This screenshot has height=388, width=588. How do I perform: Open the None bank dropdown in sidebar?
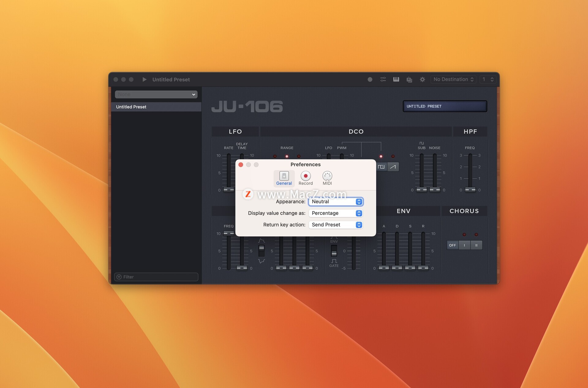pyautogui.click(x=156, y=94)
